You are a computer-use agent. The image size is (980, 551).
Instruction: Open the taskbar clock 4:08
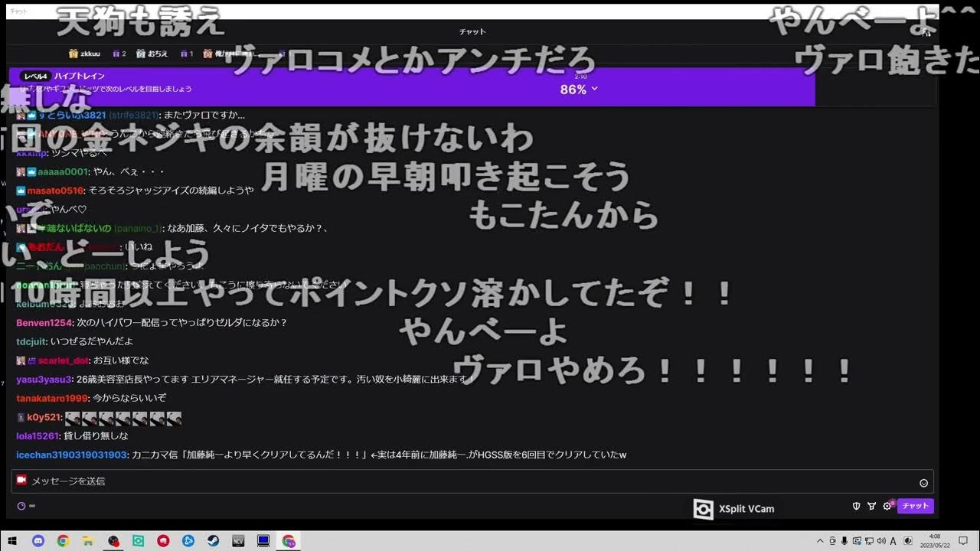934,541
